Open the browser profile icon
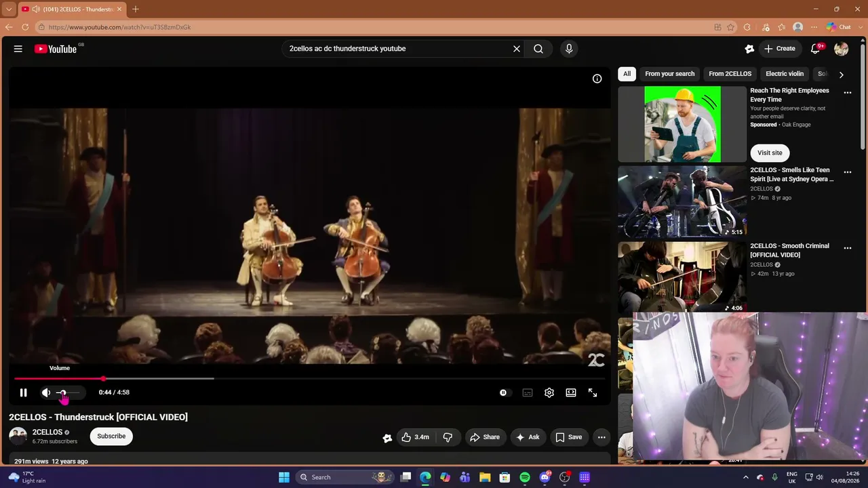The height and width of the screenshot is (488, 868). (x=798, y=27)
